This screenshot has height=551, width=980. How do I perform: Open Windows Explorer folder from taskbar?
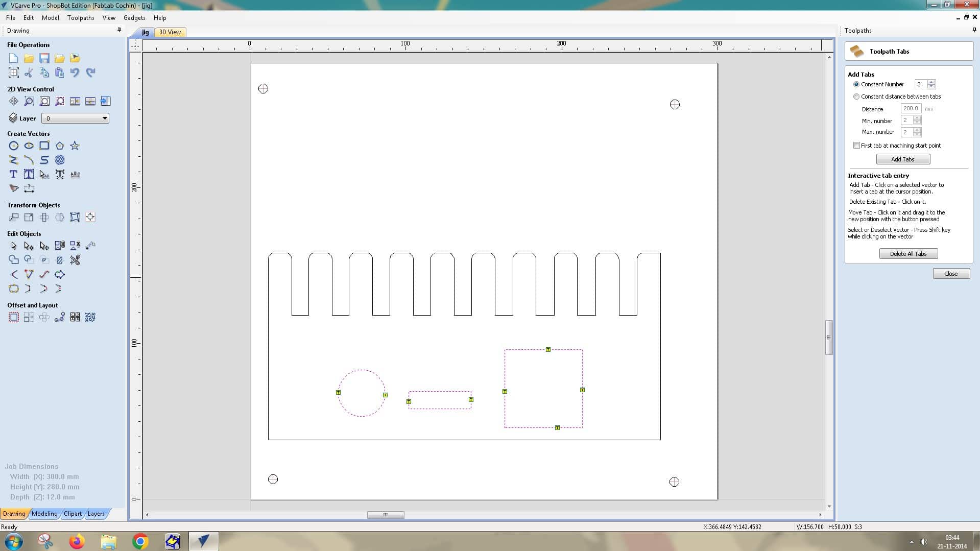[108, 541]
